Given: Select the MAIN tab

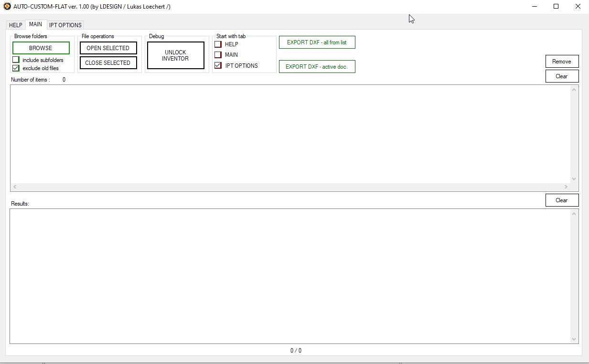Looking at the screenshot, I should click(35, 24).
